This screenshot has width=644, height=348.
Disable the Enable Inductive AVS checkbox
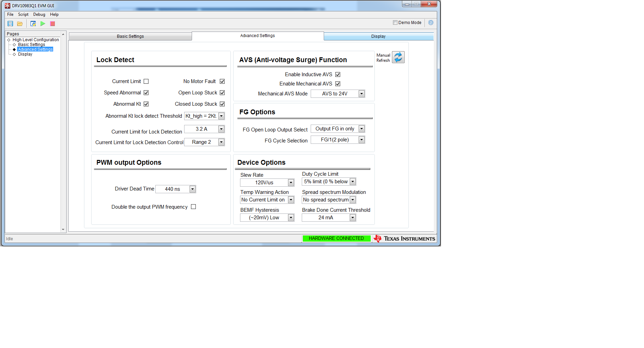pos(338,74)
